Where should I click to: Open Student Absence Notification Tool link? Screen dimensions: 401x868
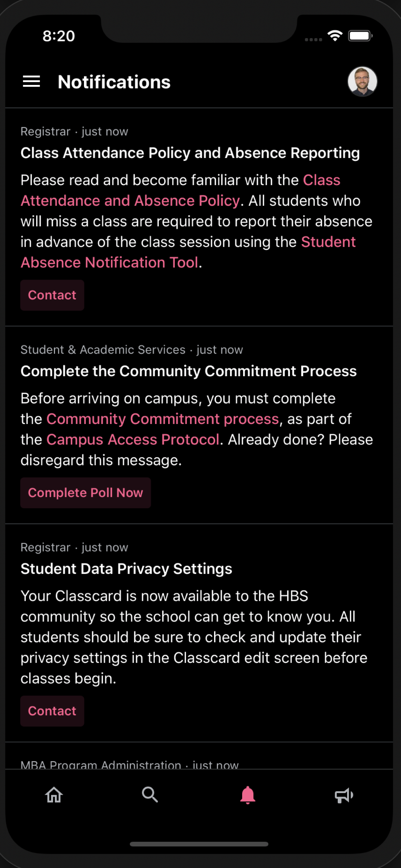[109, 263]
